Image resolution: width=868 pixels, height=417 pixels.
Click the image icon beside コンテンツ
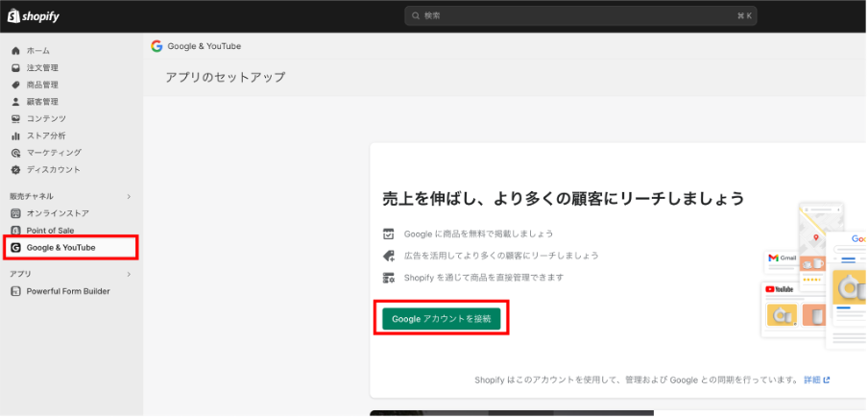point(15,119)
